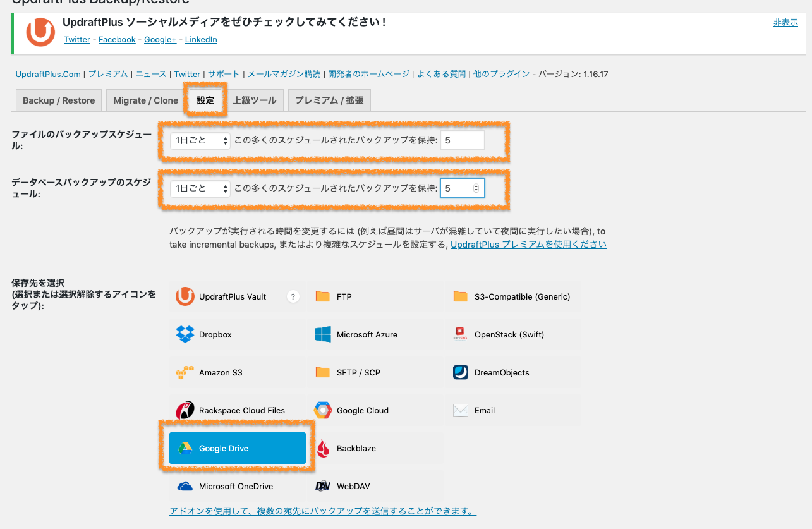
Task: Focus the database backup retention count field
Action: pyautogui.click(x=463, y=188)
